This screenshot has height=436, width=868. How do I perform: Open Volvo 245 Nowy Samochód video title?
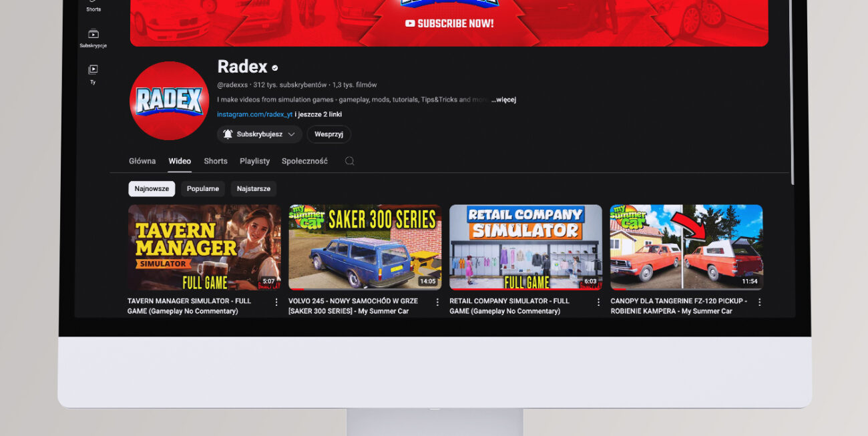tap(353, 306)
